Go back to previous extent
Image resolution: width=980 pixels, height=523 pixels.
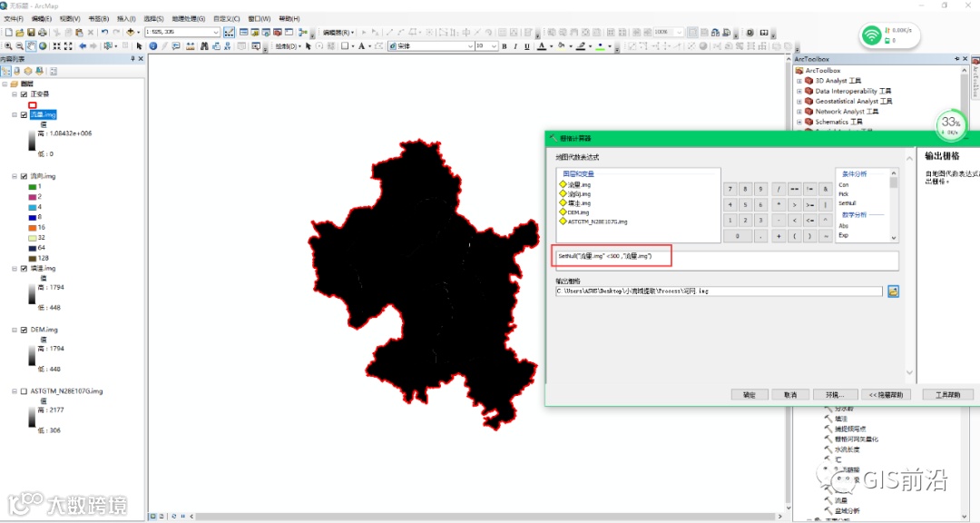pos(83,46)
